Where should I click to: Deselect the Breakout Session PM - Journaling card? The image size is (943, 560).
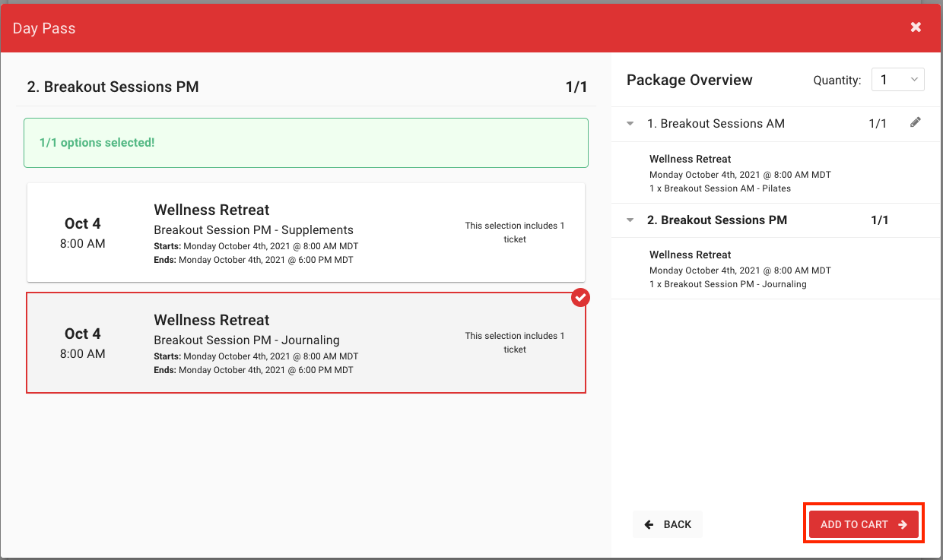[x=306, y=343]
